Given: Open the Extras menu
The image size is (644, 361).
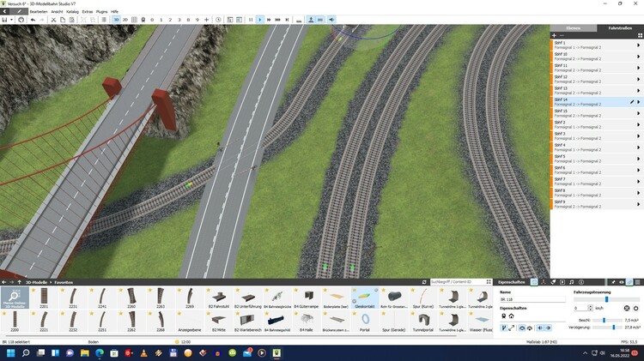Looking at the screenshot, I should coord(87,11).
